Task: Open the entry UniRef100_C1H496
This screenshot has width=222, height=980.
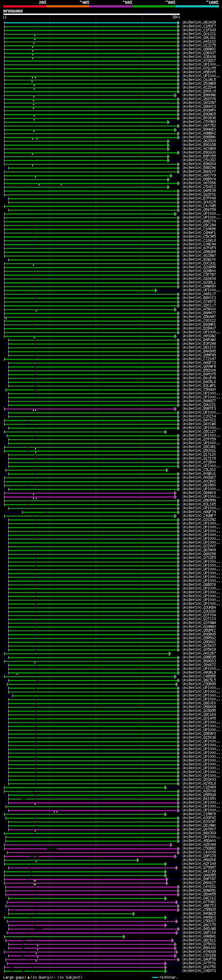Action: (199, 229)
